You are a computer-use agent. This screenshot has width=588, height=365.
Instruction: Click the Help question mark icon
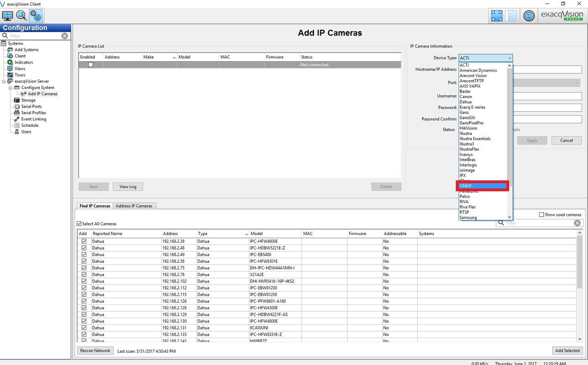coord(529,16)
